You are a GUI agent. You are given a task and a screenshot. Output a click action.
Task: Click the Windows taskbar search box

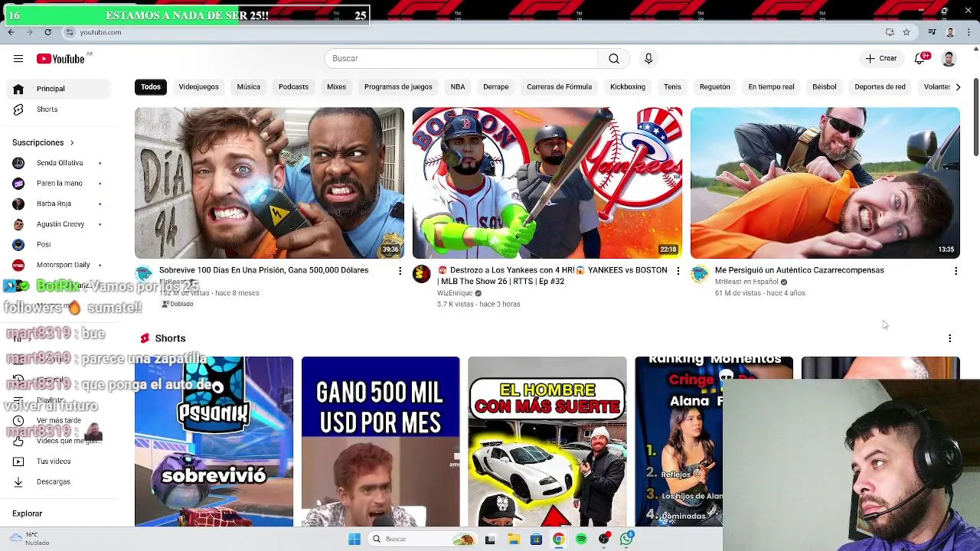pyautogui.click(x=421, y=540)
